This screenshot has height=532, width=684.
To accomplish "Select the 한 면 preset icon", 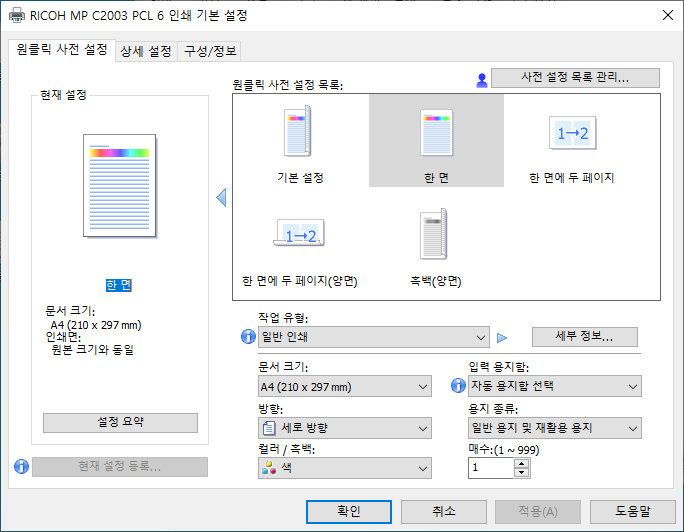I will click(436, 133).
